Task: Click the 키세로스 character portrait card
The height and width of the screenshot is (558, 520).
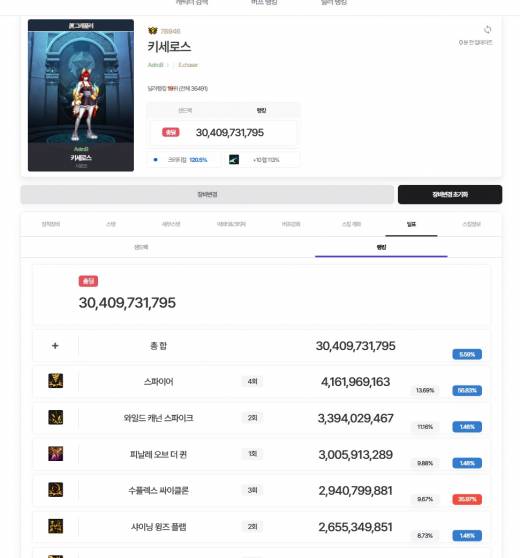Action: click(81, 95)
